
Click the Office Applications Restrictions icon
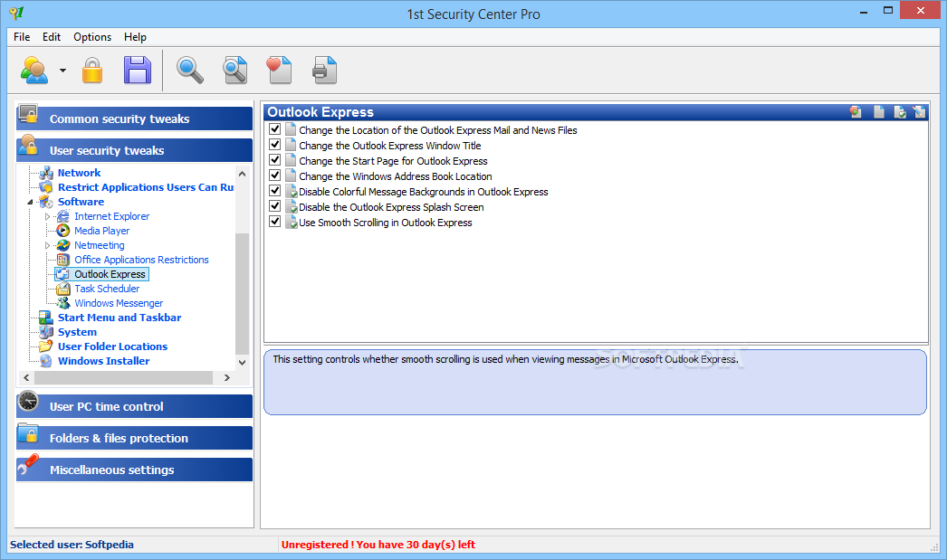pos(63,260)
